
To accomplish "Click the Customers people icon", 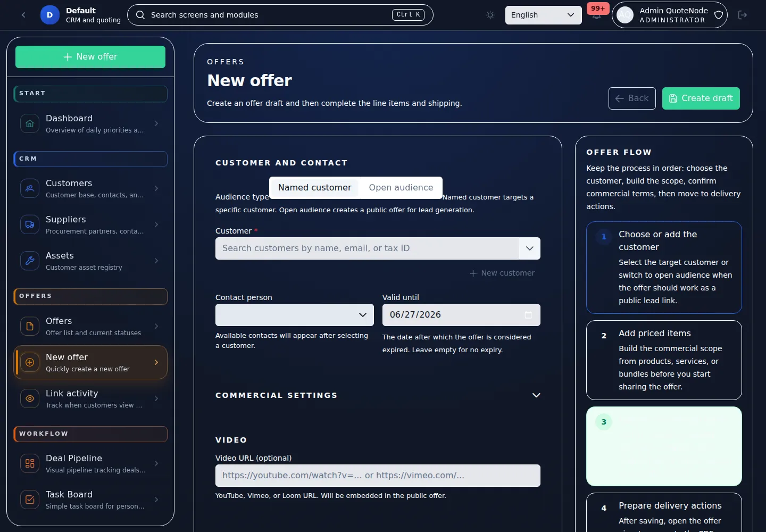I will pos(30,188).
